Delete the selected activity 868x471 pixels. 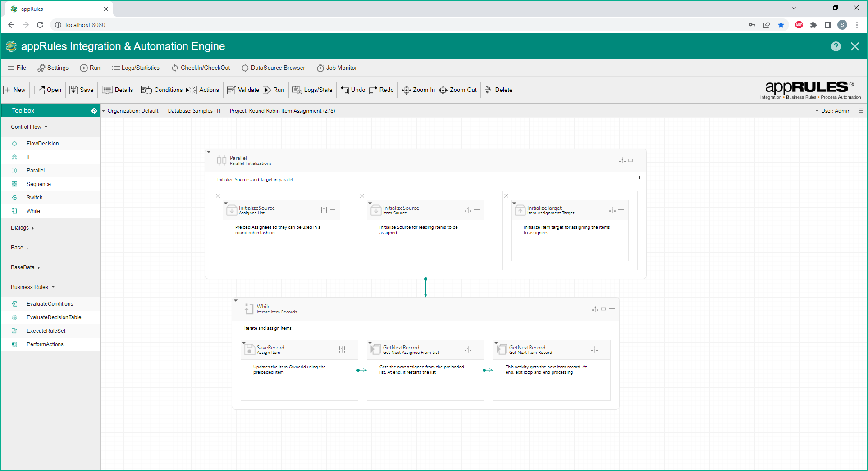click(x=498, y=90)
